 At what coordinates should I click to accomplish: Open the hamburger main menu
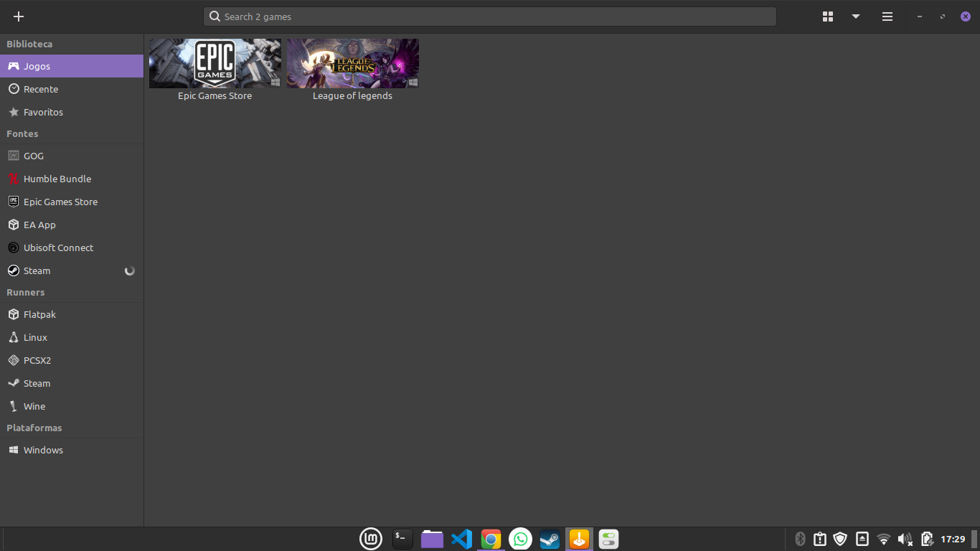pos(887,17)
